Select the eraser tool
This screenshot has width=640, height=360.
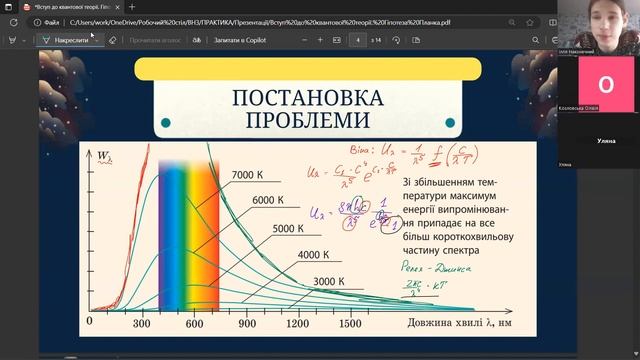[x=112, y=40]
